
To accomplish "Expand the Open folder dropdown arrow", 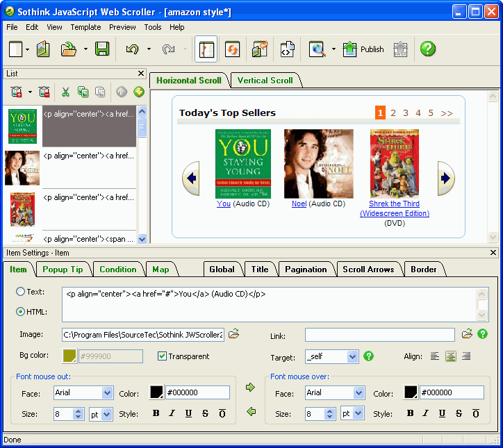I will click(85, 49).
